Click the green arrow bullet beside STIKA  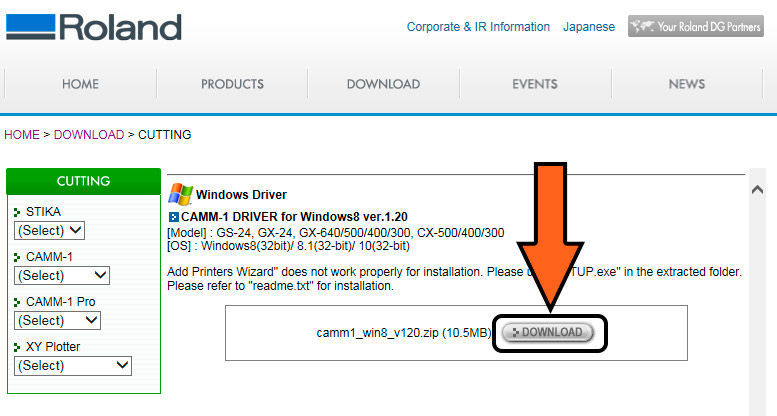(x=17, y=212)
